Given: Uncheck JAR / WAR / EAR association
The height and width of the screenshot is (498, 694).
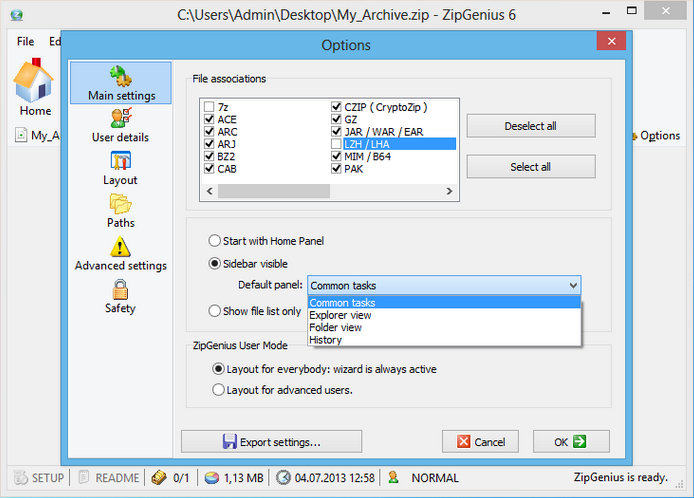Looking at the screenshot, I should coord(336,131).
